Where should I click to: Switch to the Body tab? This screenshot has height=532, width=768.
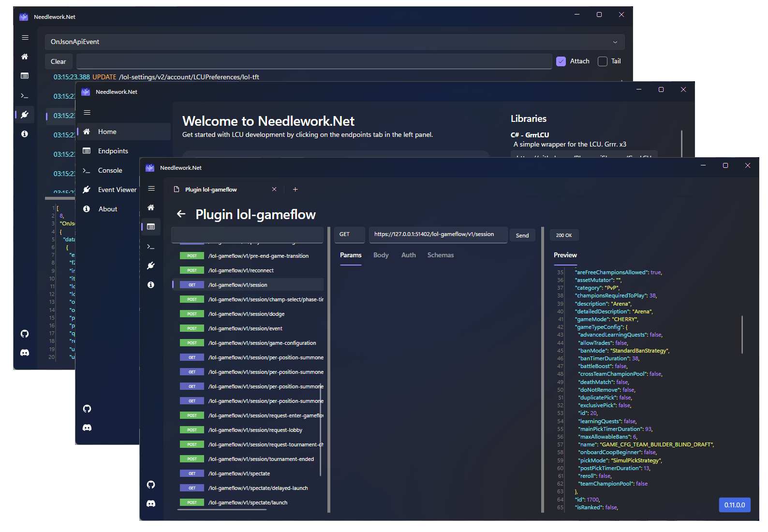point(381,255)
